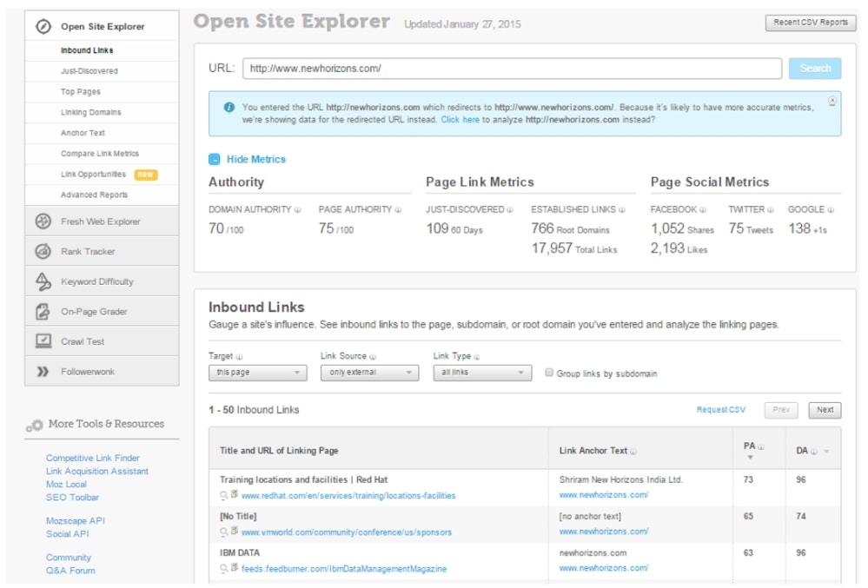
Task: Select Anchor Text in the sidebar
Action: click(83, 133)
